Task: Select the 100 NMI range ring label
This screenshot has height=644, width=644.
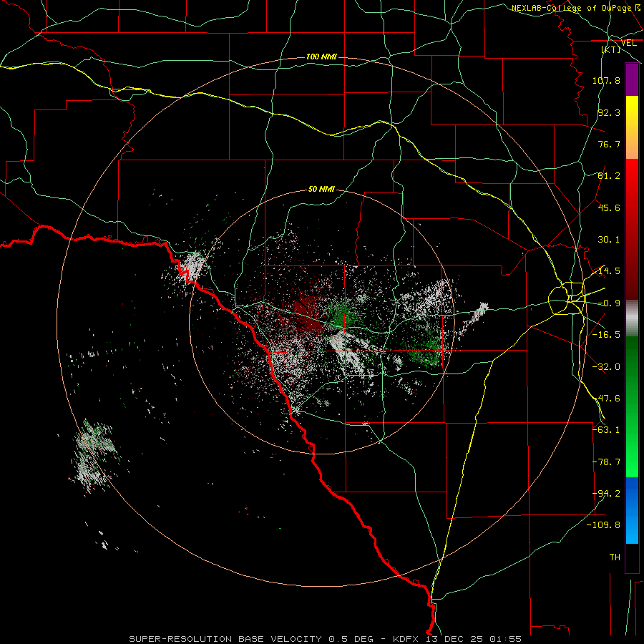Action: point(321,57)
